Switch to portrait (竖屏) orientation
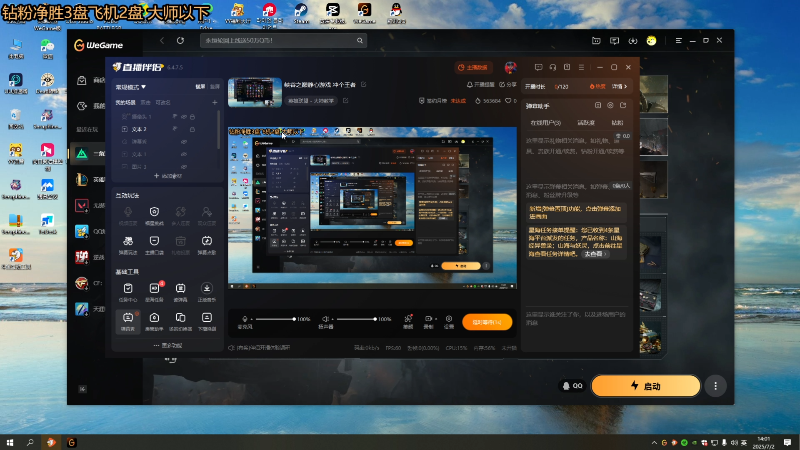This screenshot has height=450, width=800. click(x=215, y=87)
